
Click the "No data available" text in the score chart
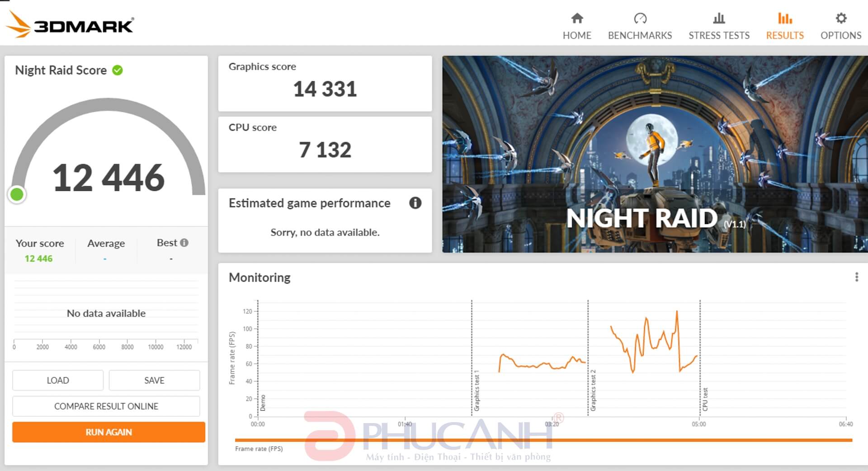point(106,313)
